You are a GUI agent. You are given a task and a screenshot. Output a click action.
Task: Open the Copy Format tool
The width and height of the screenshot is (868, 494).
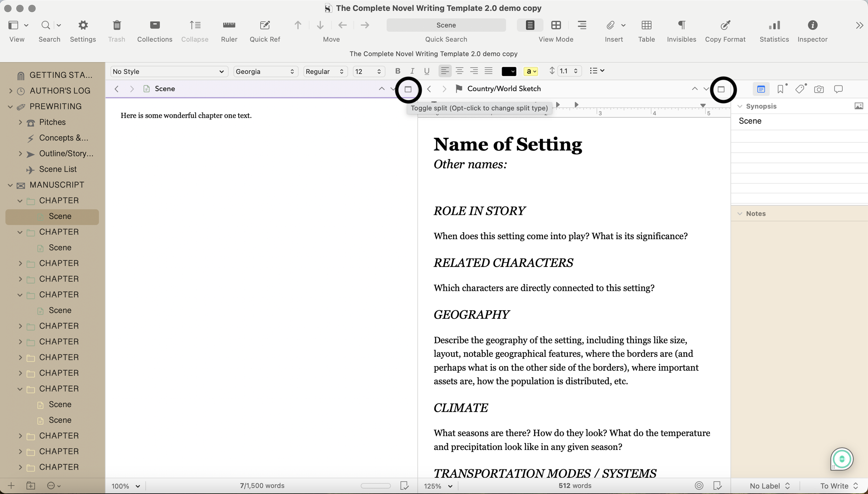pos(725,31)
